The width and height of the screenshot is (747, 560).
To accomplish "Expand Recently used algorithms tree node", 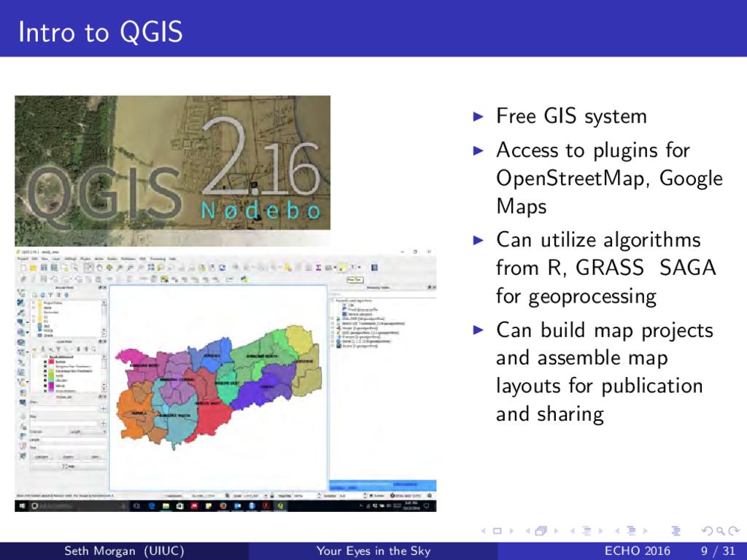I will [333, 300].
